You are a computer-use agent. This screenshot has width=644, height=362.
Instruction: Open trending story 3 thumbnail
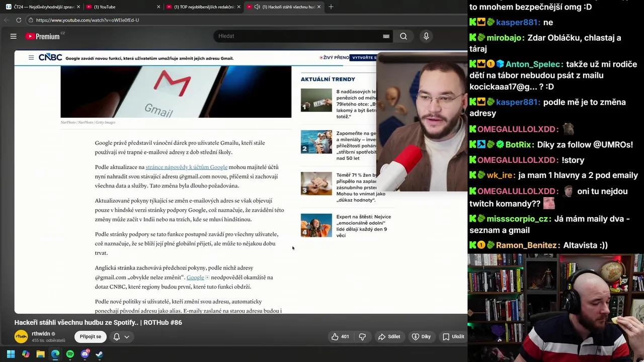(316, 184)
